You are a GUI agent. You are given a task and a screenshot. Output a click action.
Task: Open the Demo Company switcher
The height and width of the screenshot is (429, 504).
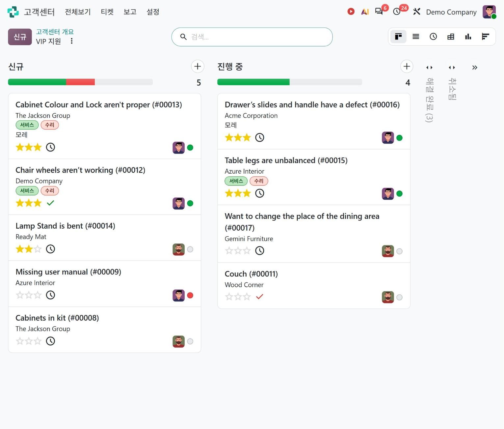click(x=451, y=12)
